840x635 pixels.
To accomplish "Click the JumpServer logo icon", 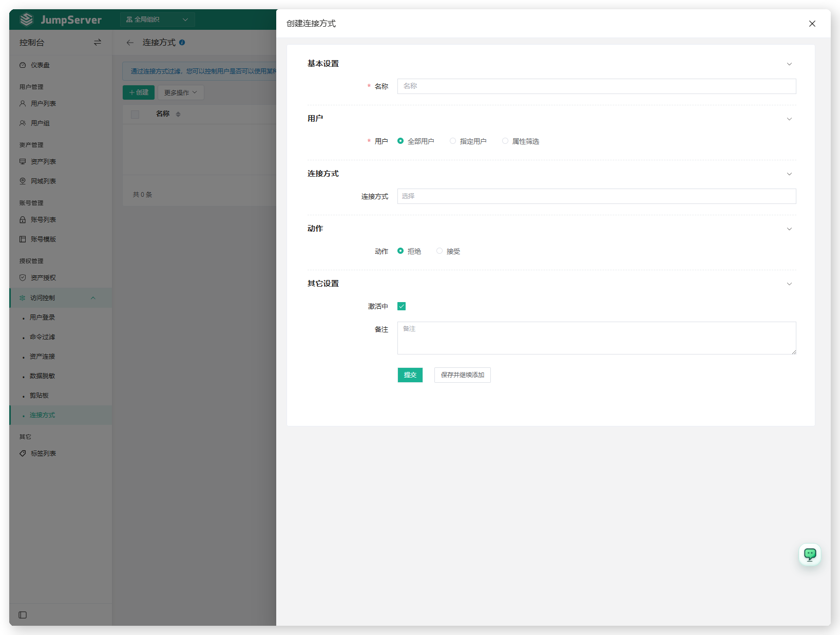I will tap(27, 20).
